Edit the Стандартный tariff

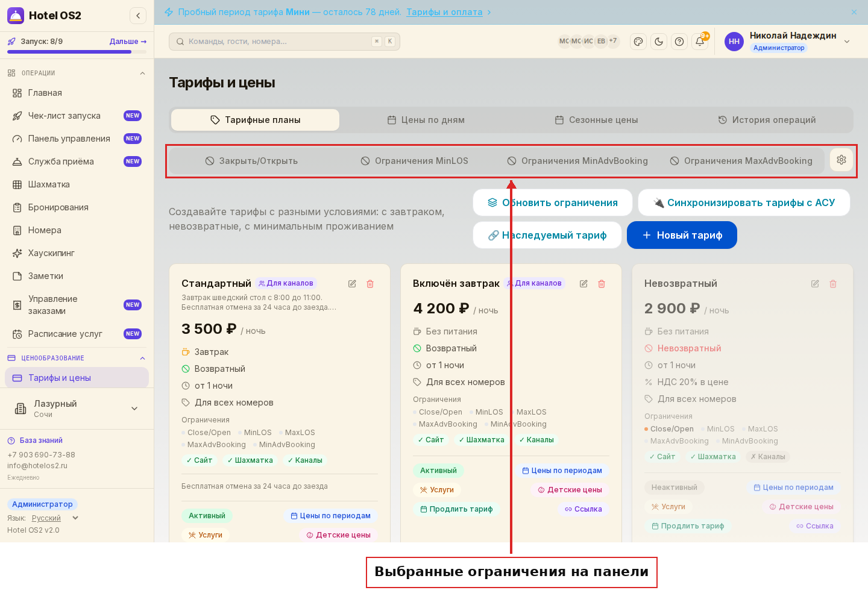(352, 284)
